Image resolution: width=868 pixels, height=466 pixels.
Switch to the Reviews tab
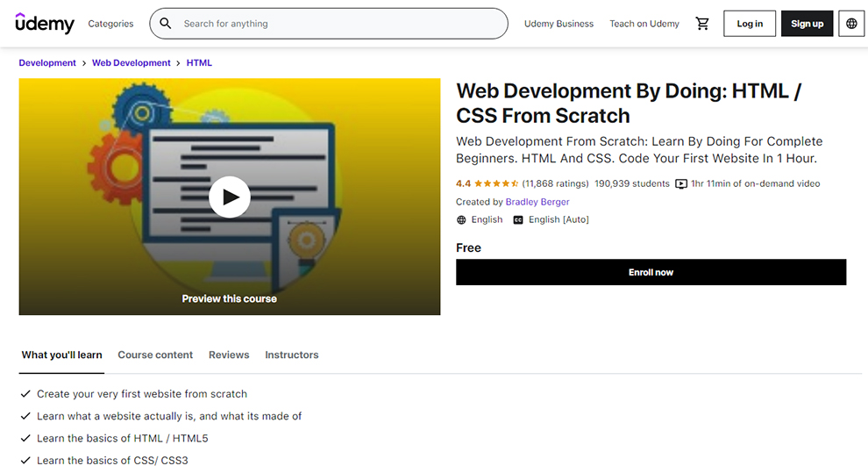coord(229,355)
